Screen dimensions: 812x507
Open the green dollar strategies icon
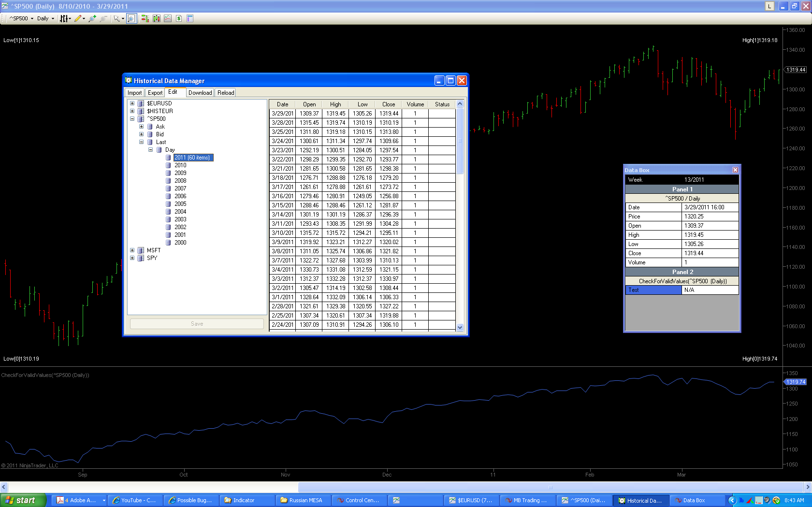179,18
